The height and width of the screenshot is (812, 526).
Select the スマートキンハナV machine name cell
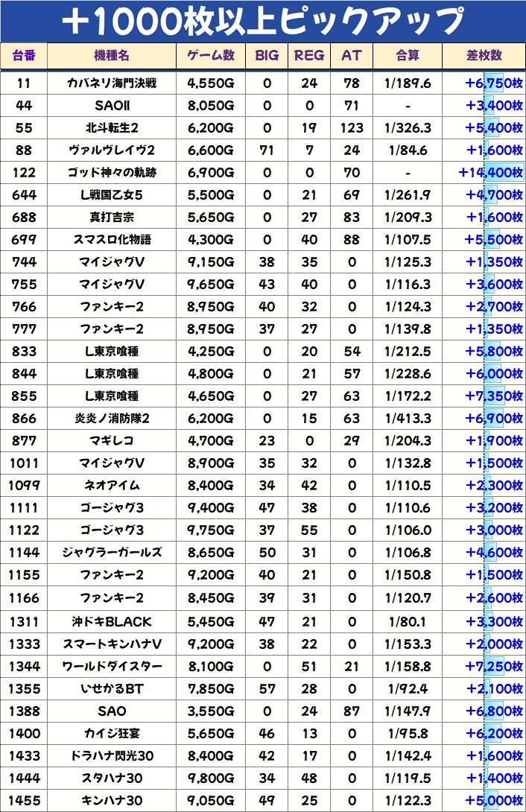pyautogui.click(x=112, y=644)
